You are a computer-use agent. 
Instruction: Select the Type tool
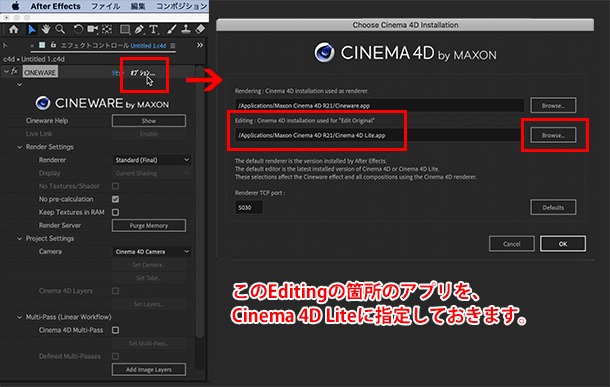pyautogui.click(x=154, y=30)
